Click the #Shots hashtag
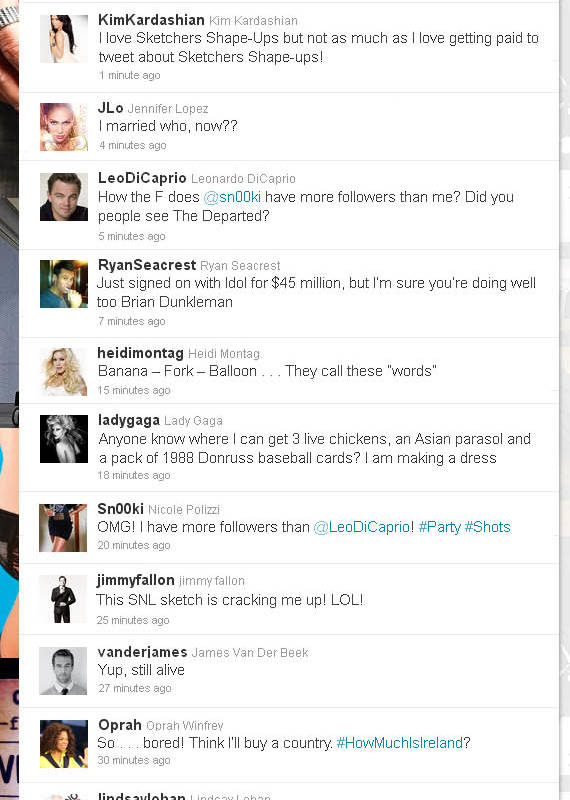This screenshot has height=800, width=570. (487, 527)
